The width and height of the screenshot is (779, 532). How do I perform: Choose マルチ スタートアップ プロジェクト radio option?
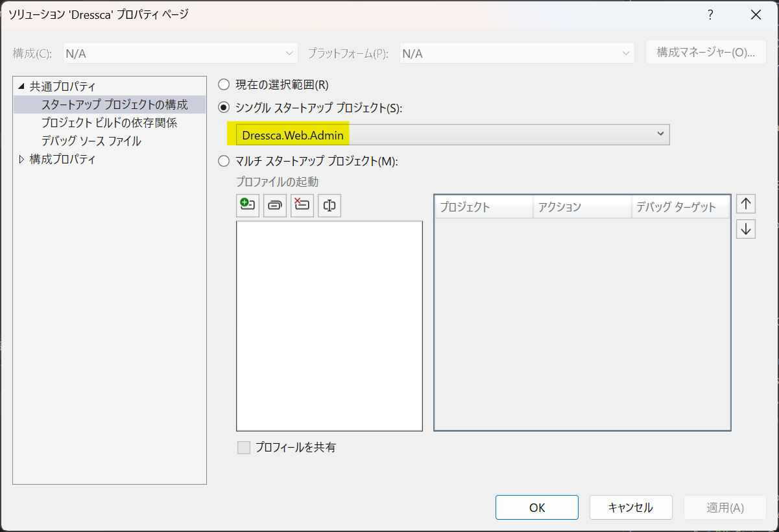point(224,161)
